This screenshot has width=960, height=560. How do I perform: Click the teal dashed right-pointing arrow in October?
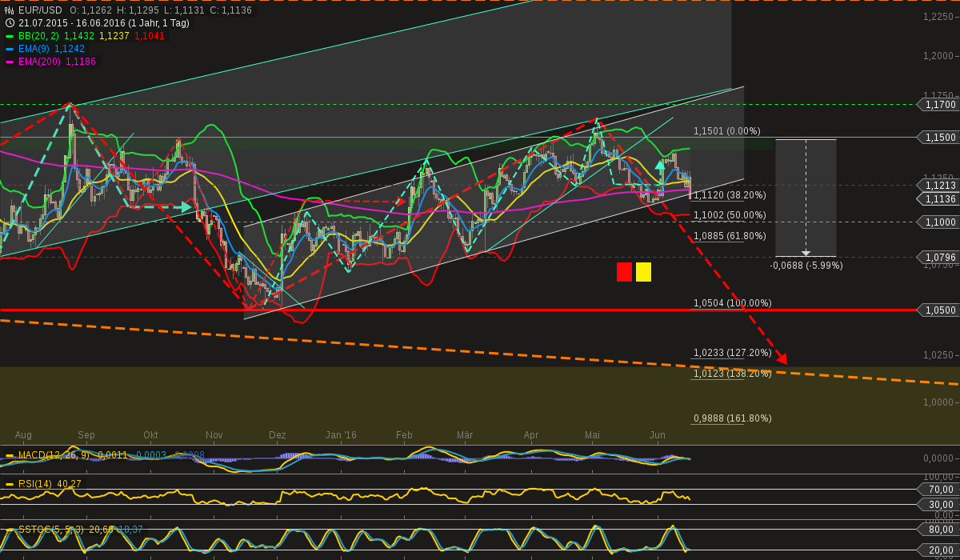coord(186,206)
